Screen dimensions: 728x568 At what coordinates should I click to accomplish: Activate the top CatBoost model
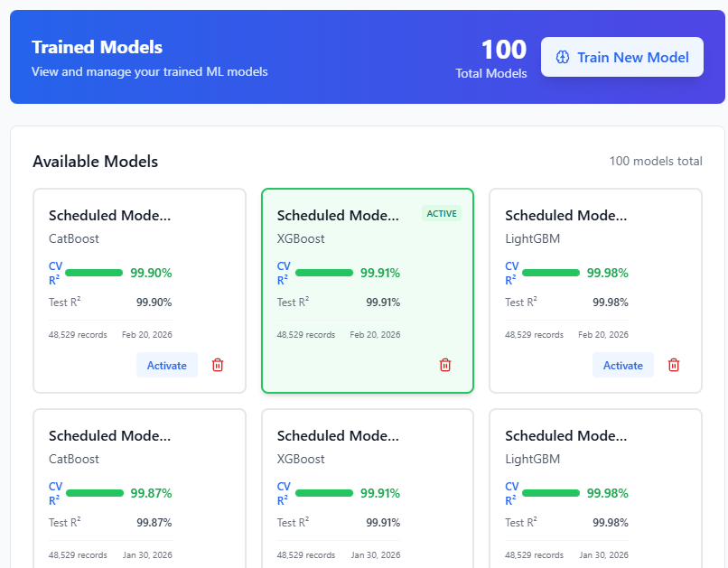[x=167, y=365]
